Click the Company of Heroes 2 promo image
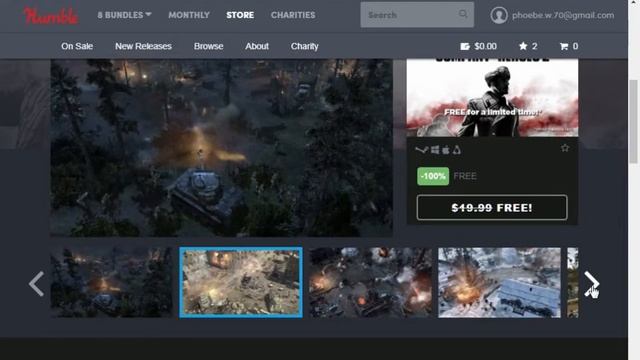This screenshot has height=360, width=640. click(x=492, y=98)
